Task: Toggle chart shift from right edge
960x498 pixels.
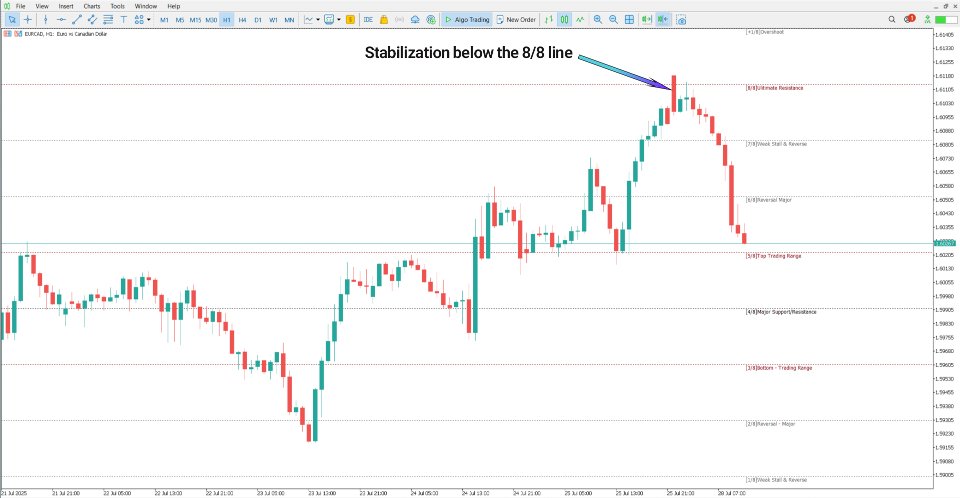Action: [x=662, y=20]
